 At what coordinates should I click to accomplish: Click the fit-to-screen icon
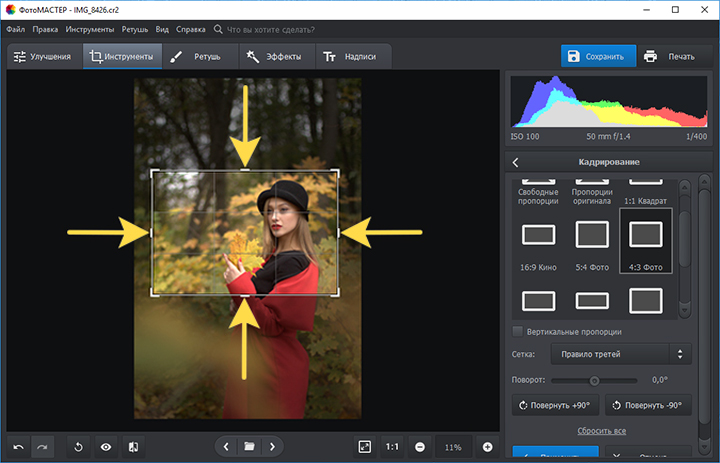pos(365,447)
